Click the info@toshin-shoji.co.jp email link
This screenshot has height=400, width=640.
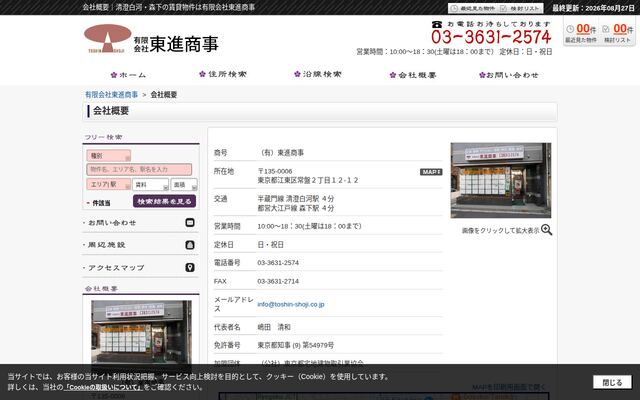click(x=291, y=304)
